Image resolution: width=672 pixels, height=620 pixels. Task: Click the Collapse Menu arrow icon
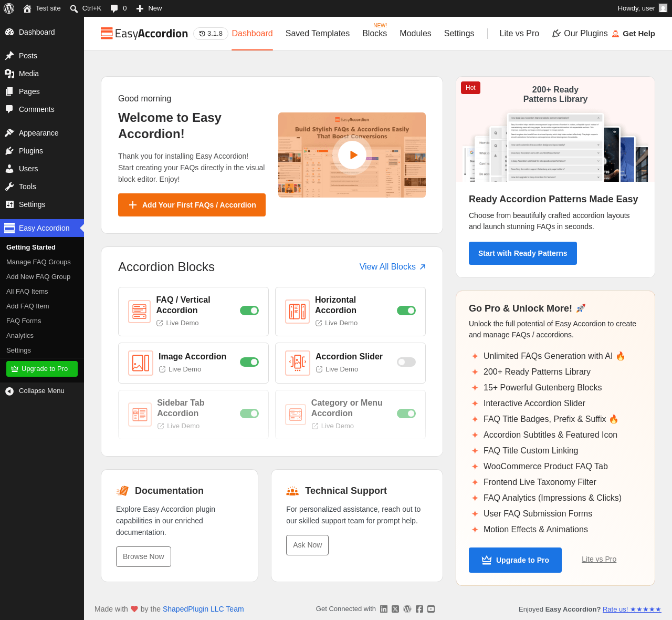point(9,391)
